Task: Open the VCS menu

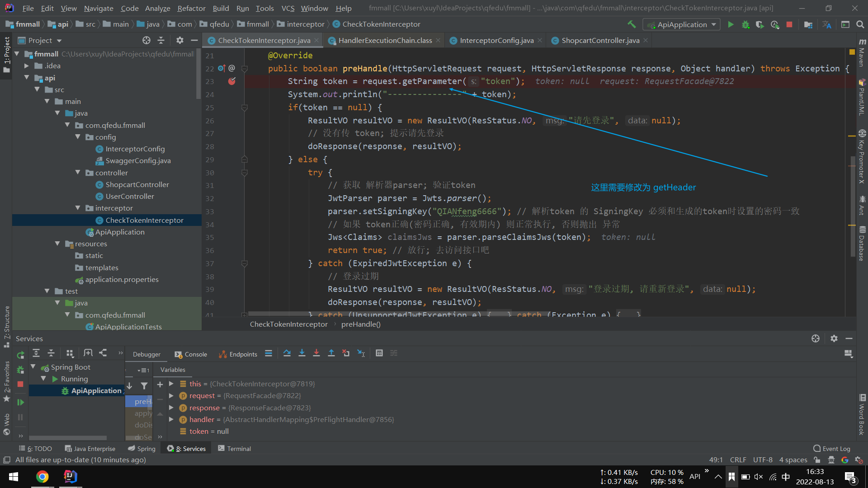Action: pyautogui.click(x=288, y=8)
